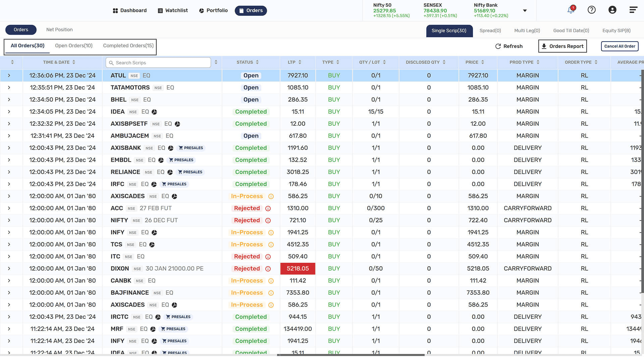Image resolution: width=644 pixels, height=357 pixels.
Task: Click the horizontal scrollbar under the orders table
Action: (x=351, y=355)
